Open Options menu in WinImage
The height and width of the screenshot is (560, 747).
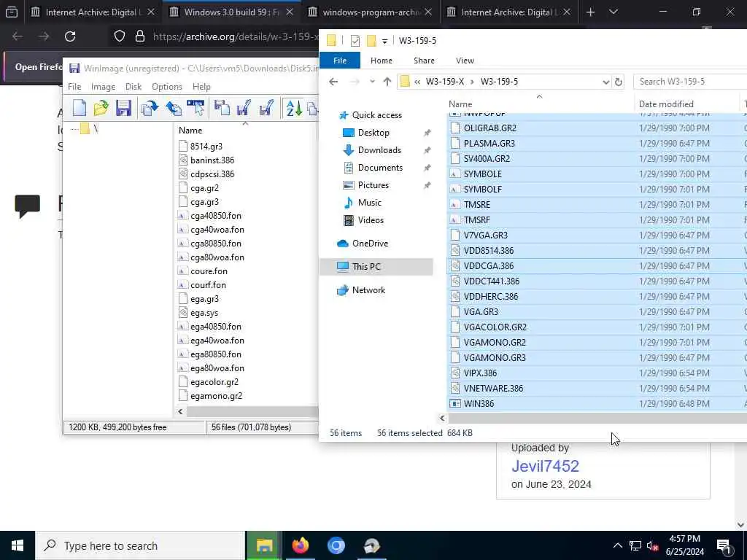[x=167, y=87]
